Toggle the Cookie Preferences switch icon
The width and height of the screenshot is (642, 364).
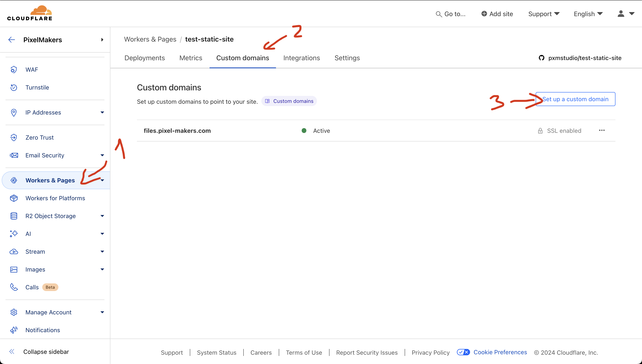tap(463, 352)
